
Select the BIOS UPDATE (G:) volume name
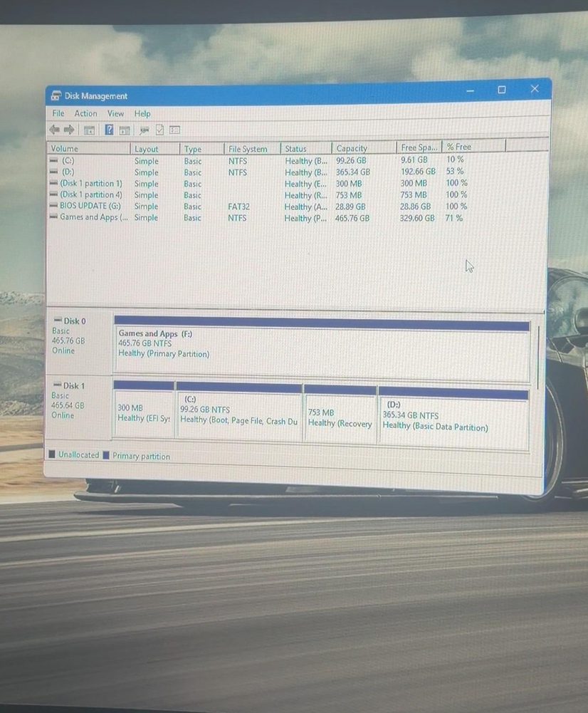tap(90, 206)
